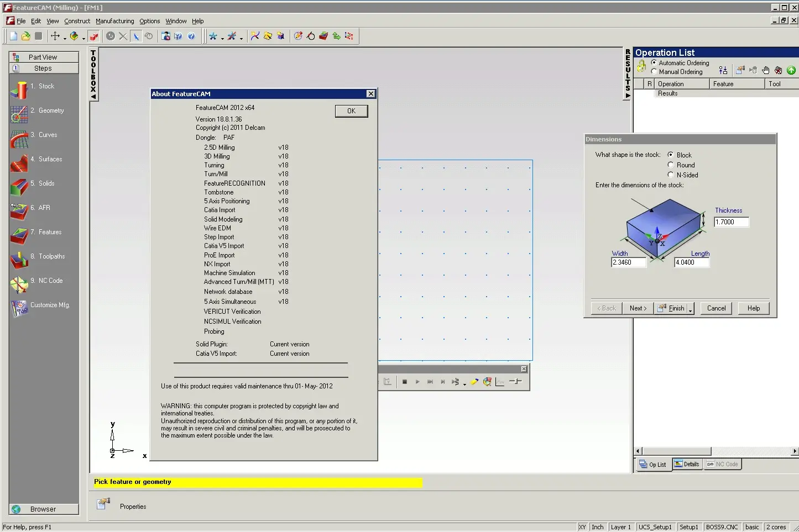Image resolution: width=799 pixels, height=532 pixels.
Task: Click the red stock block toolbar icon
Action: point(94,36)
